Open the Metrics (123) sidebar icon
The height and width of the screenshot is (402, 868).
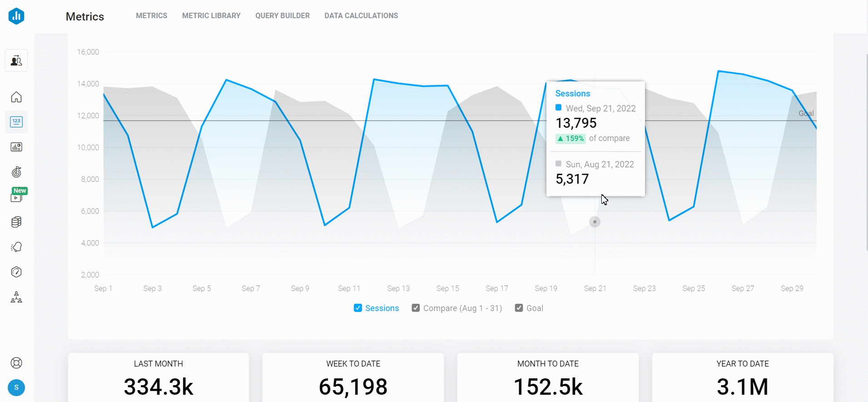click(x=16, y=122)
